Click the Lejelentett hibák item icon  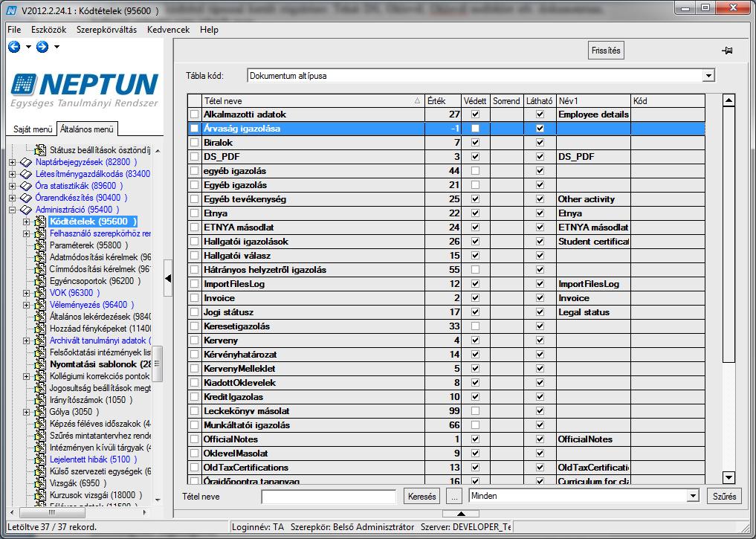(40, 459)
